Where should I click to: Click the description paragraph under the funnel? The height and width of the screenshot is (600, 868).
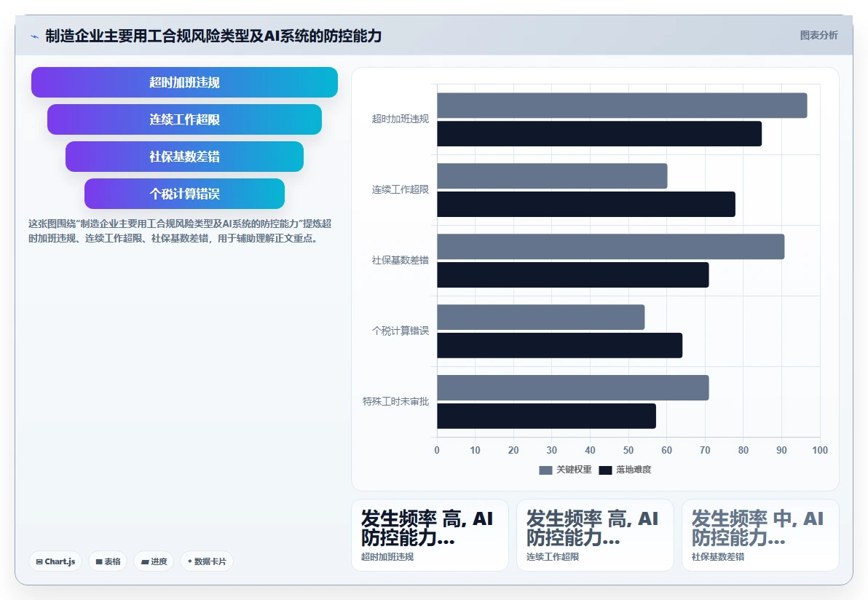click(x=180, y=232)
